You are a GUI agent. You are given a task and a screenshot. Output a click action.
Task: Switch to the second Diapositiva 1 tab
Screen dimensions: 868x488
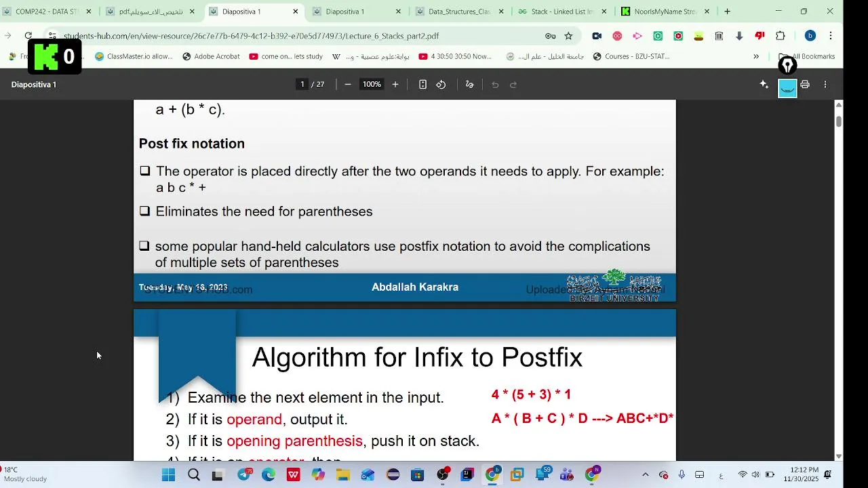tap(356, 12)
